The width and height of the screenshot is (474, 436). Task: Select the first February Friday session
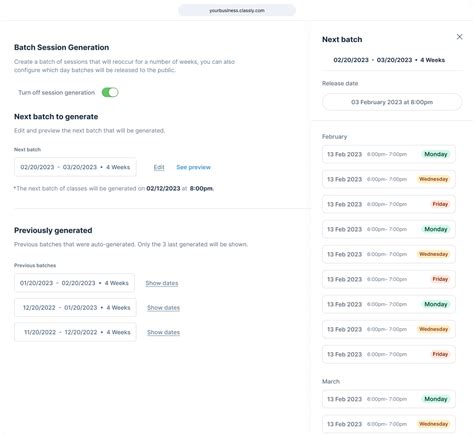[x=389, y=204]
